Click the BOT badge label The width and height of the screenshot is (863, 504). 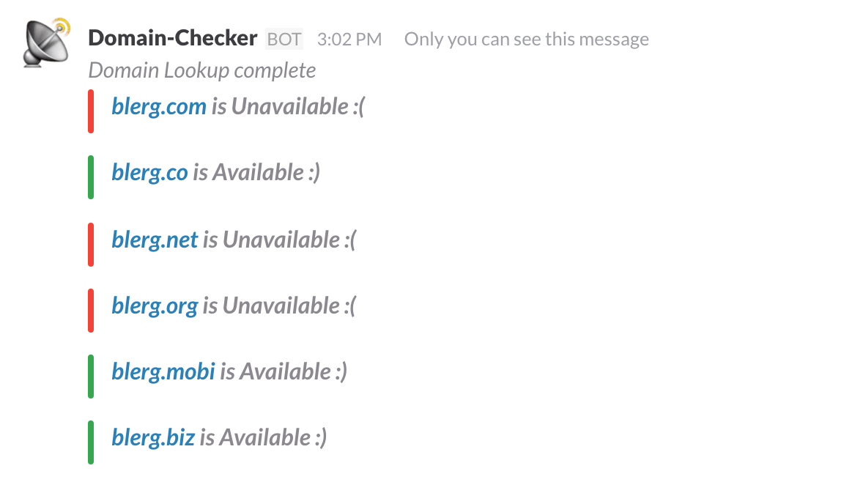coord(284,39)
